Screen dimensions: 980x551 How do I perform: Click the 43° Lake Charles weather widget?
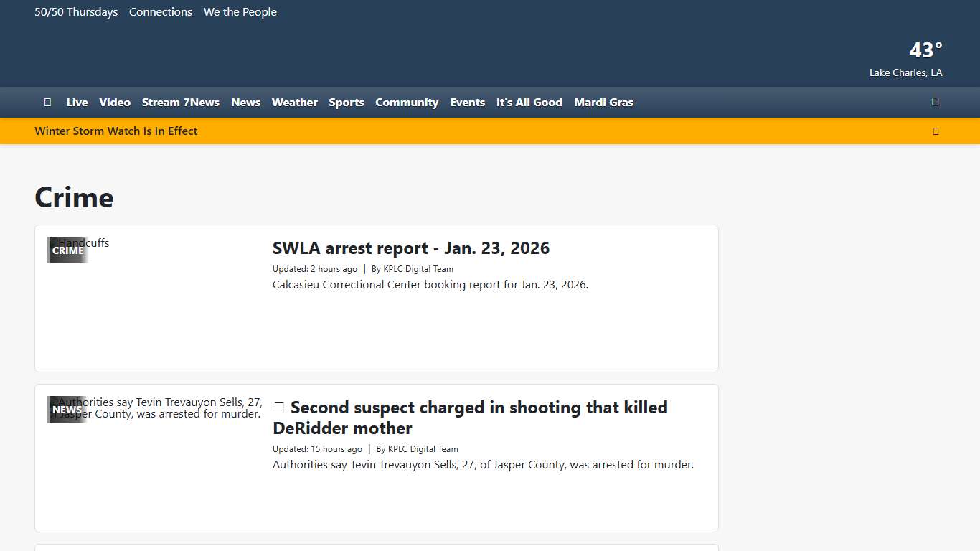pyautogui.click(x=907, y=59)
